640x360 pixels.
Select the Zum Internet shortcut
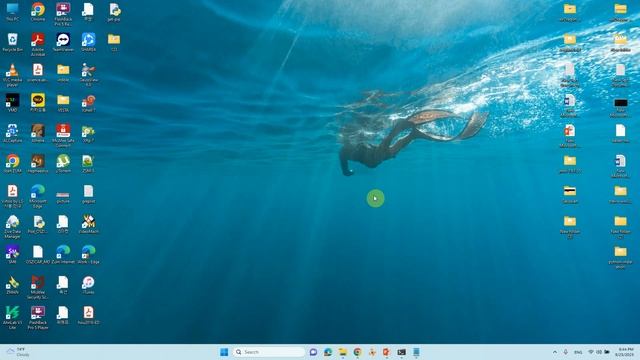click(63, 254)
